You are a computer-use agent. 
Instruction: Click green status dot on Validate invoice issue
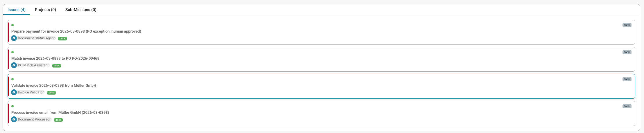tap(12, 79)
